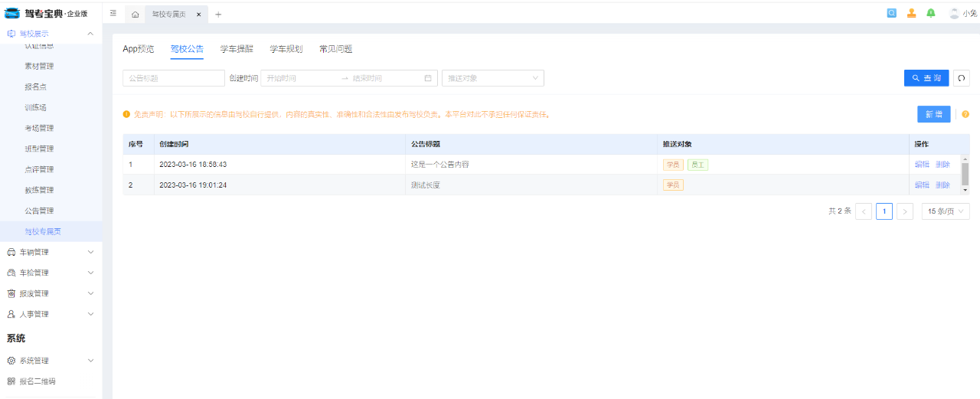Viewport: 980px width, 399px height.
Task: Click the 人事管理 person icon
Action: click(x=11, y=314)
